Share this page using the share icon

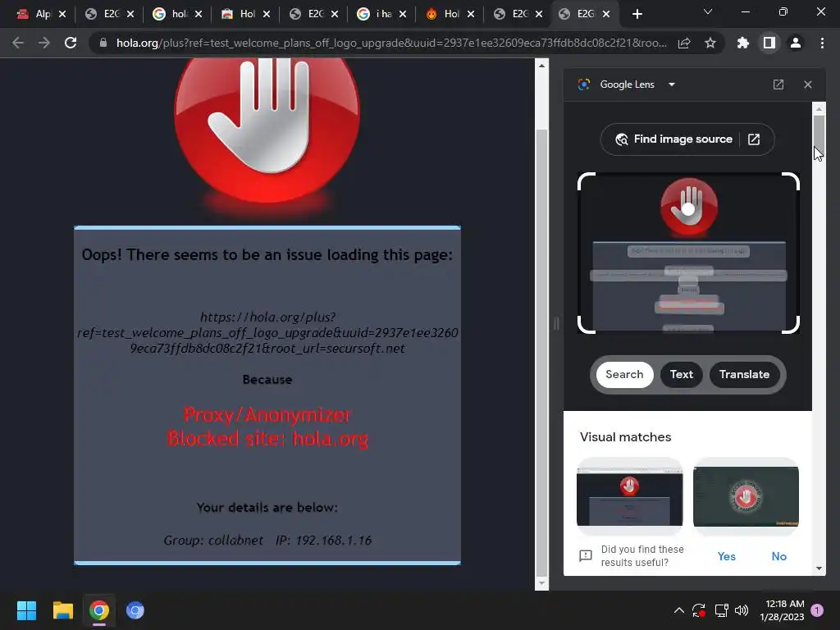[x=684, y=43]
